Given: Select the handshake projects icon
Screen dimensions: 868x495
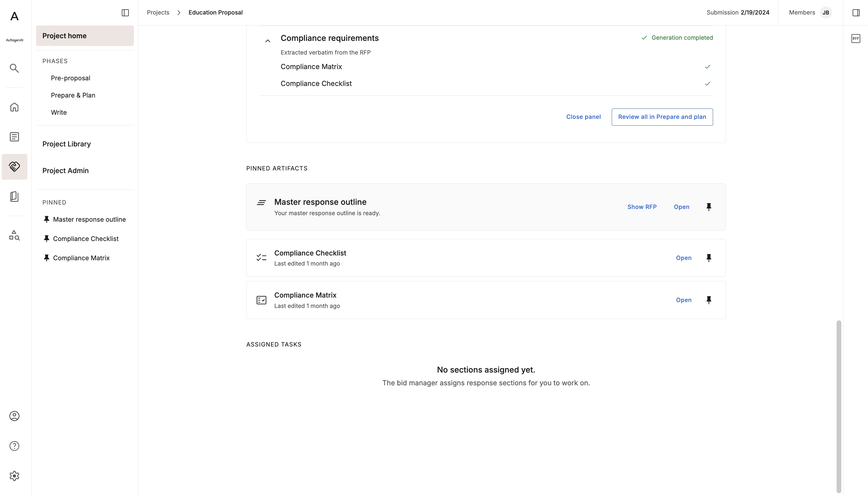Looking at the screenshot, I should click(14, 167).
